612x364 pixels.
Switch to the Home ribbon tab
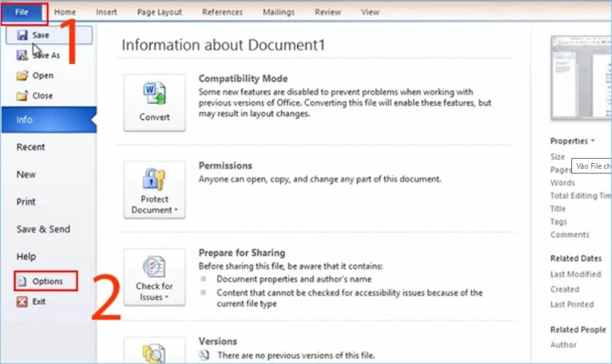(x=65, y=12)
